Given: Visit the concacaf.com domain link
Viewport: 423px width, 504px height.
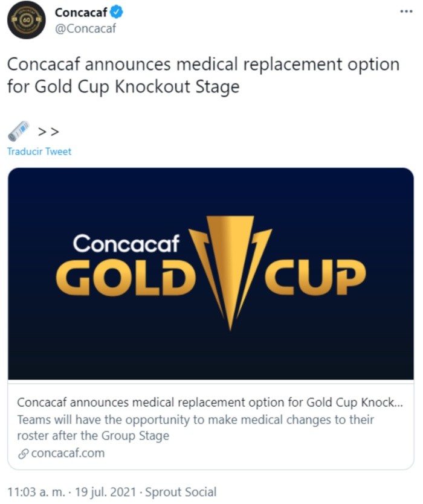Looking at the screenshot, I should pyautogui.click(x=67, y=453).
